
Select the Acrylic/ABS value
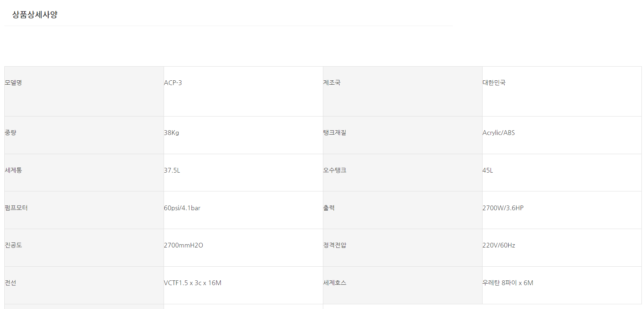pos(498,132)
